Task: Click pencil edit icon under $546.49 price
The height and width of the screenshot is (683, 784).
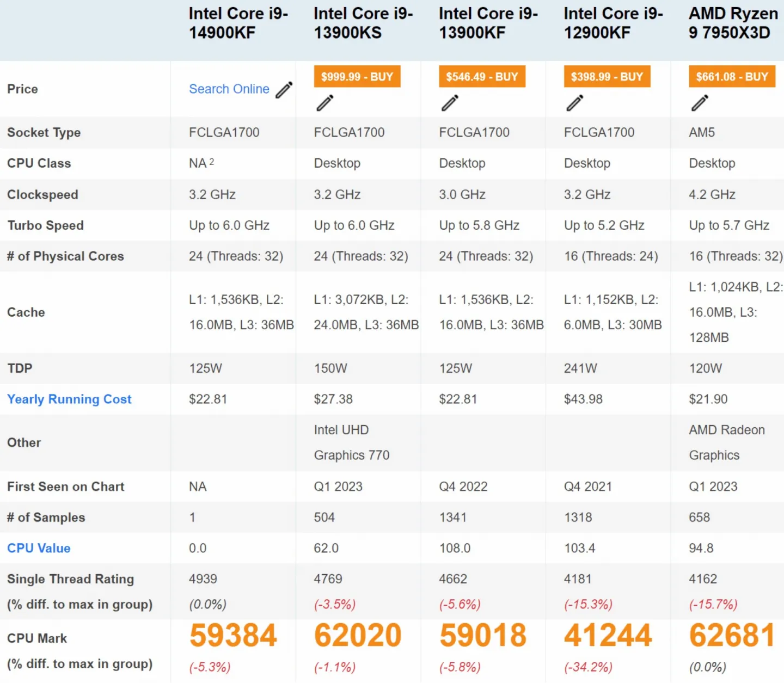Action: coord(450,103)
